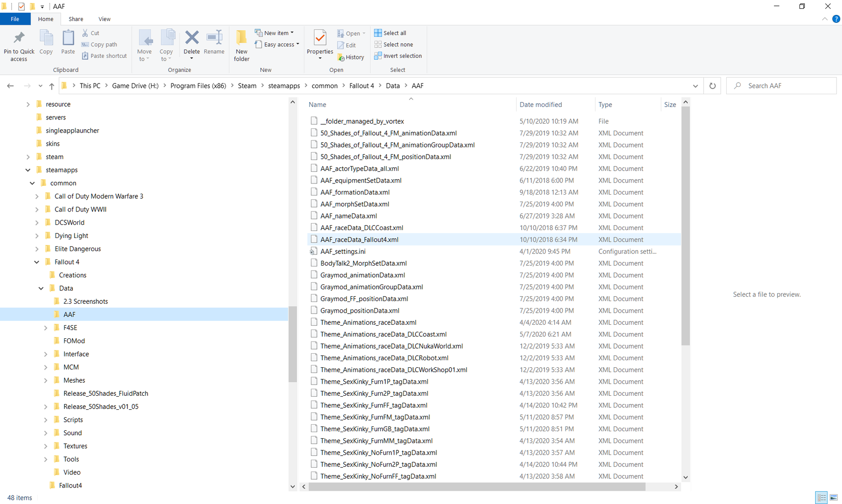Refresh the AAF folder view
Image resolution: width=842 pixels, height=504 pixels.
pyautogui.click(x=712, y=86)
